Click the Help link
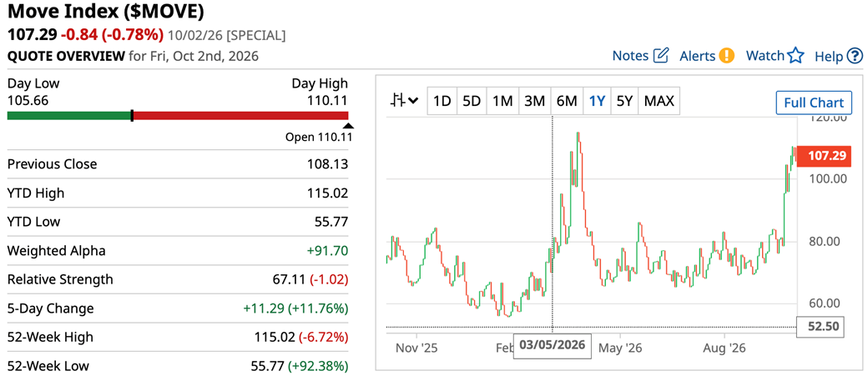 (830, 56)
